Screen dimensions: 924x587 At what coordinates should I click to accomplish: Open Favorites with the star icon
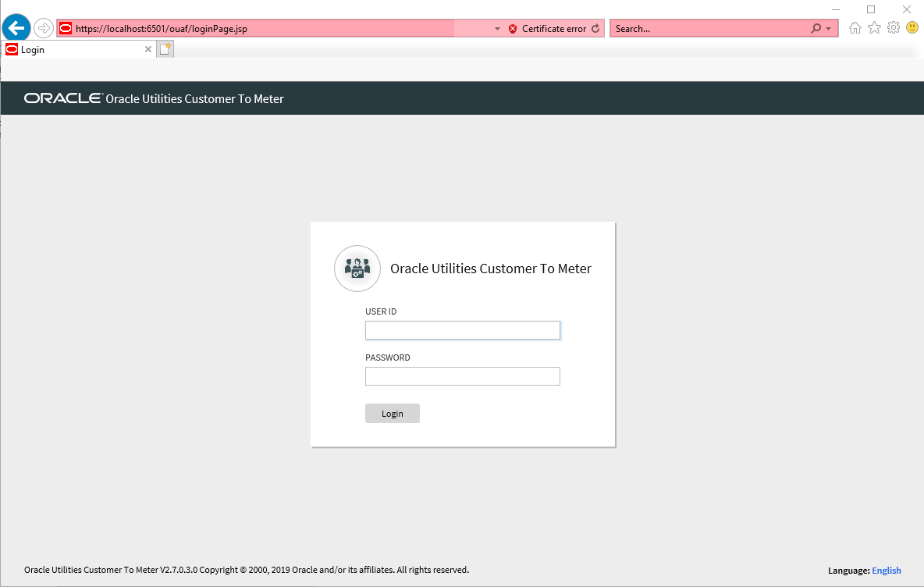(x=875, y=27)
